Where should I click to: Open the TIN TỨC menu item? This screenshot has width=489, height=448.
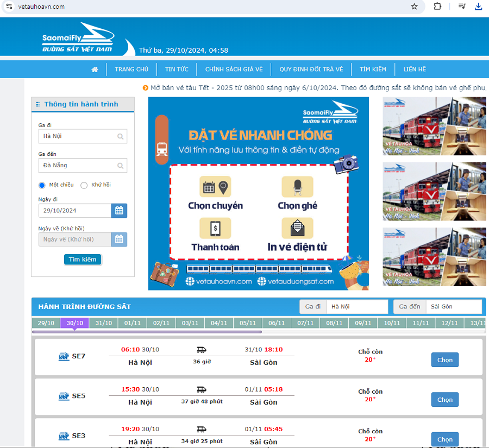(x=177, y=69)
